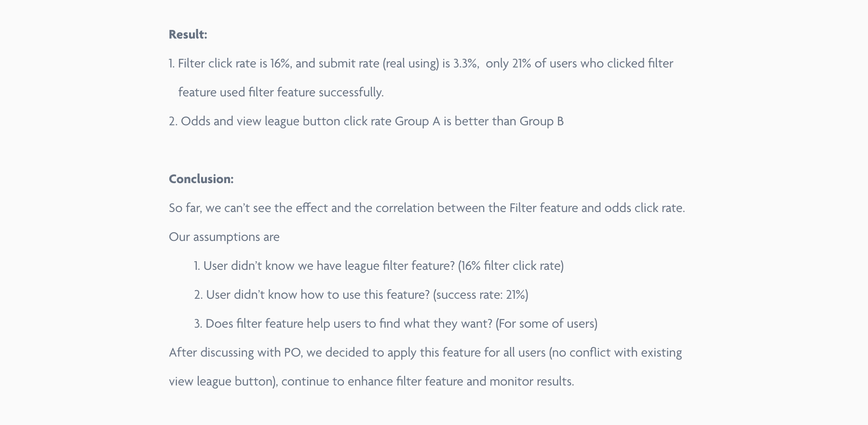Click assumption three 'Does filter feature help users'
868x425 pixels.
395,323
